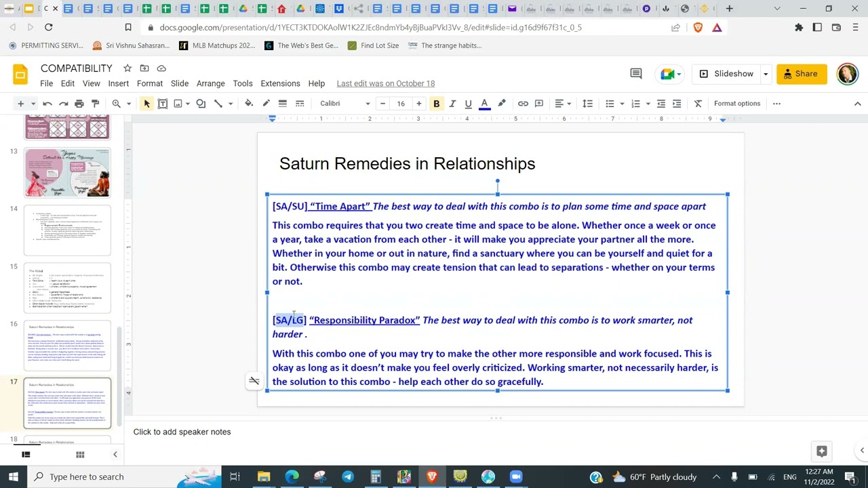Insert a text box
Viewport: 868px width, 488px height.
click(x=163, y=104)
